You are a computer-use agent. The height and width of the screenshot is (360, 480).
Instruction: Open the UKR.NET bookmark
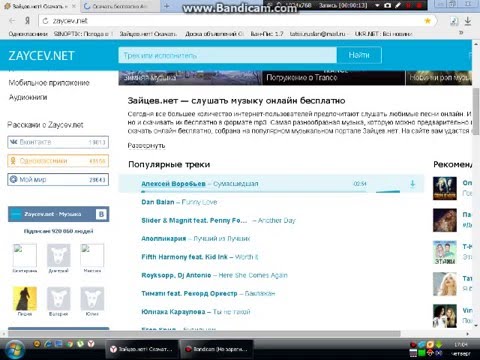click(x=383, y=34)
